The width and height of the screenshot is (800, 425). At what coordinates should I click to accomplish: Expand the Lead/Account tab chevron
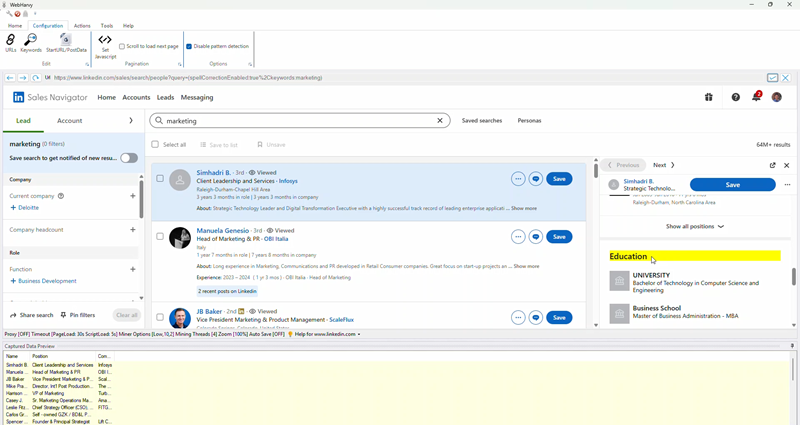coord(131,121)
